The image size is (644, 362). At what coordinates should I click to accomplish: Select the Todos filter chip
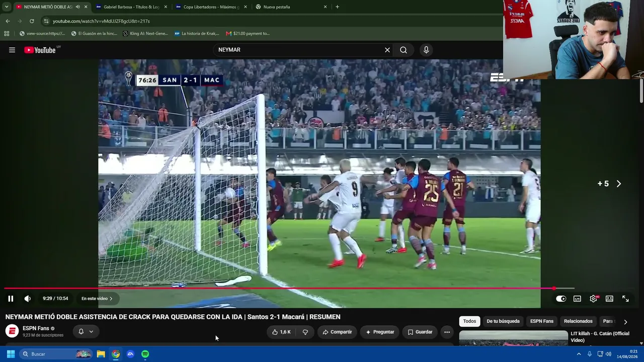click(469, 321)
